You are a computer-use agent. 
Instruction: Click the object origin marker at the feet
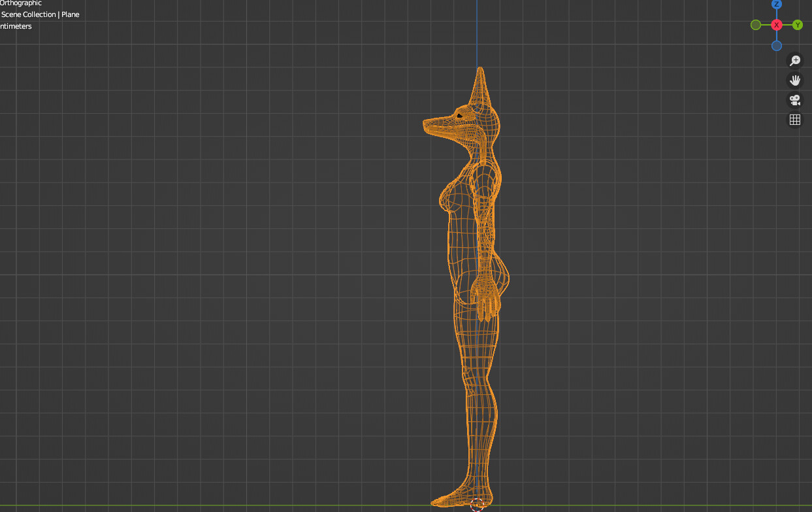click(x=478, y=503)
